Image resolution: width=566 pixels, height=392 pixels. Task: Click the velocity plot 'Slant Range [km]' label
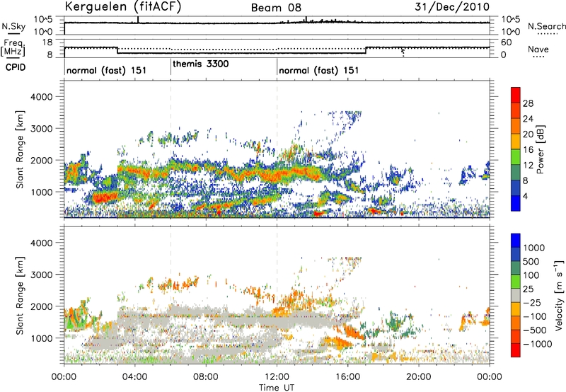click(x=20, y=296)
